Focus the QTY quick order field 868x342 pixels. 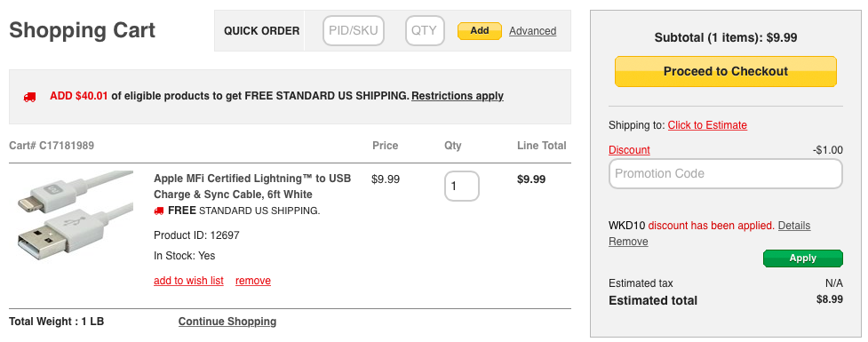point(425,30)
